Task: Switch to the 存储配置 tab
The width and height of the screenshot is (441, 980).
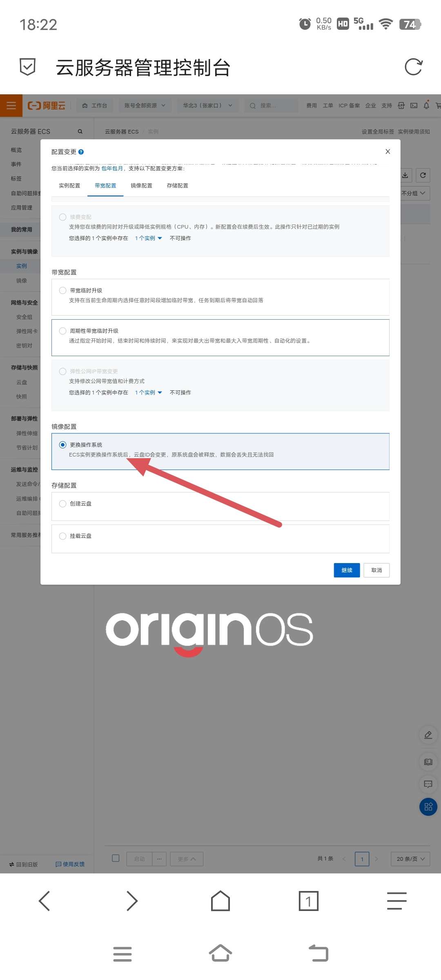Action: click(x=177, y=185)
